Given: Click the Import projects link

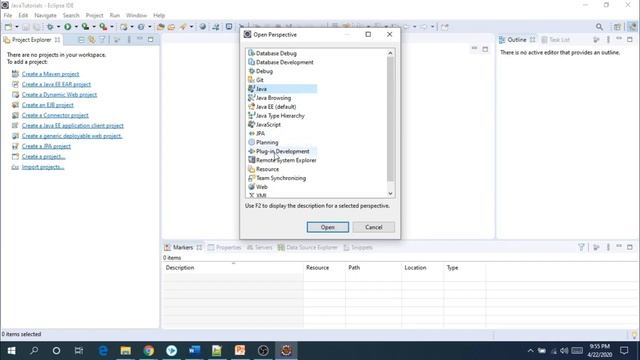Looking at the screenshot, I should click(x=43, y=167).
